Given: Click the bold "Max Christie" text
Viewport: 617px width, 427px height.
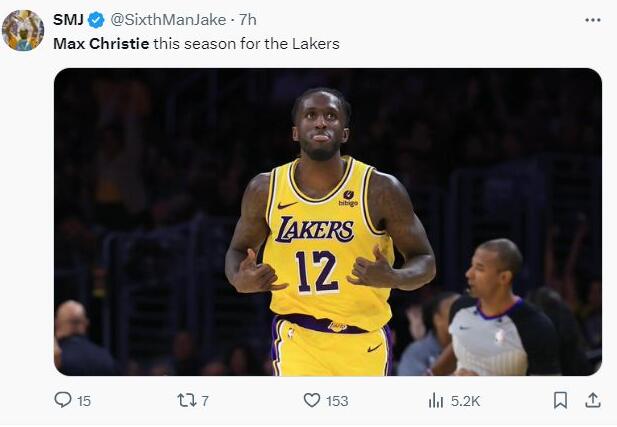Looking at the screenshot, I should point(101,44).
